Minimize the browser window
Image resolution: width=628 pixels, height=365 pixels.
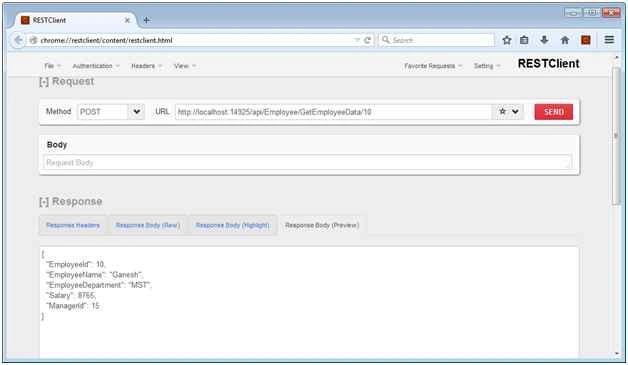coord(573,13)
